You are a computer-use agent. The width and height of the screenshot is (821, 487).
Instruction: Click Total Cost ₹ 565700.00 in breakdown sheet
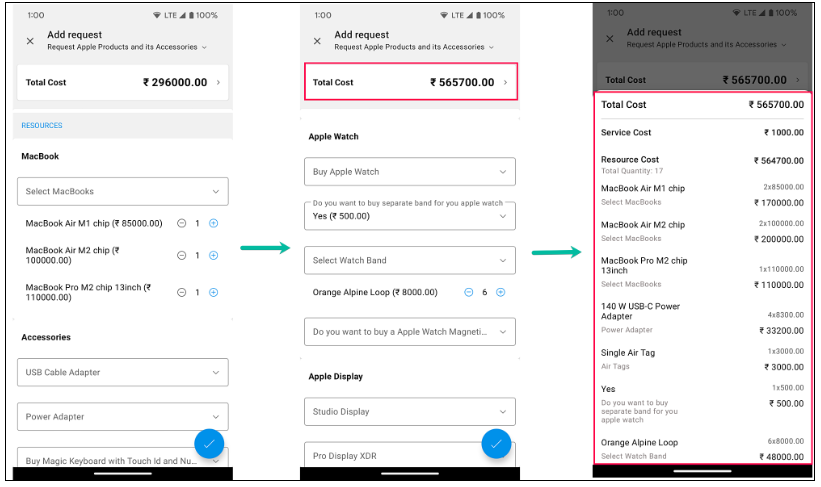click(x=702, y=104)
